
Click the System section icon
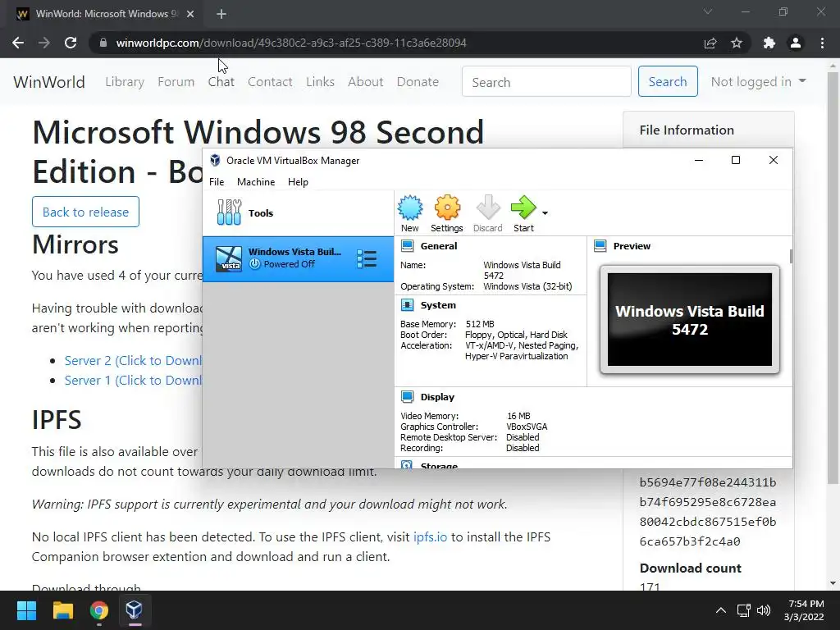[407, 305]
